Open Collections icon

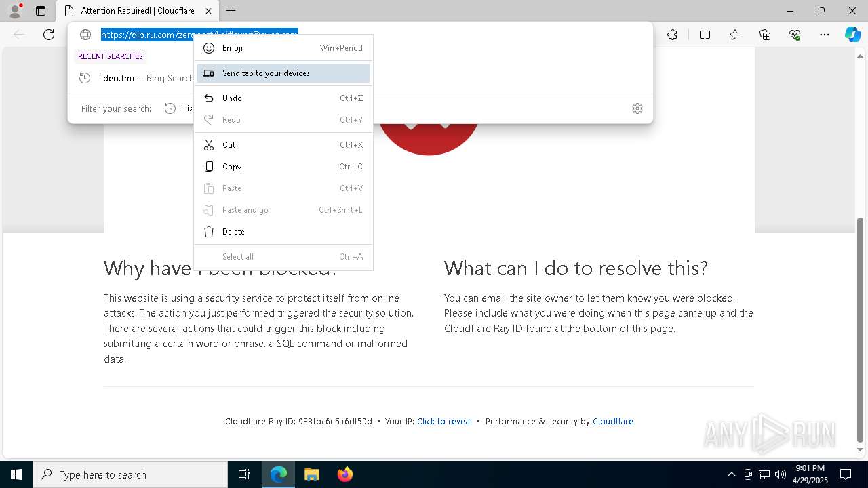click(x=765, y=35)
